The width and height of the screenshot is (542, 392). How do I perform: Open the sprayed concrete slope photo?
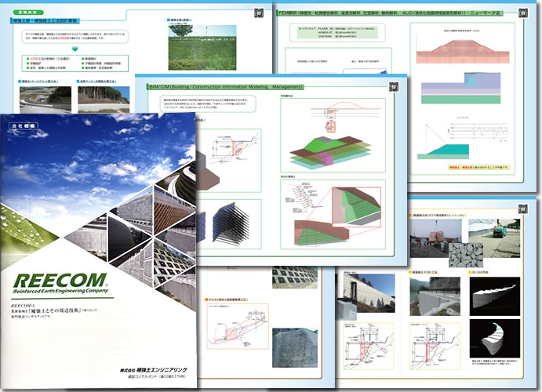[294, 348]
